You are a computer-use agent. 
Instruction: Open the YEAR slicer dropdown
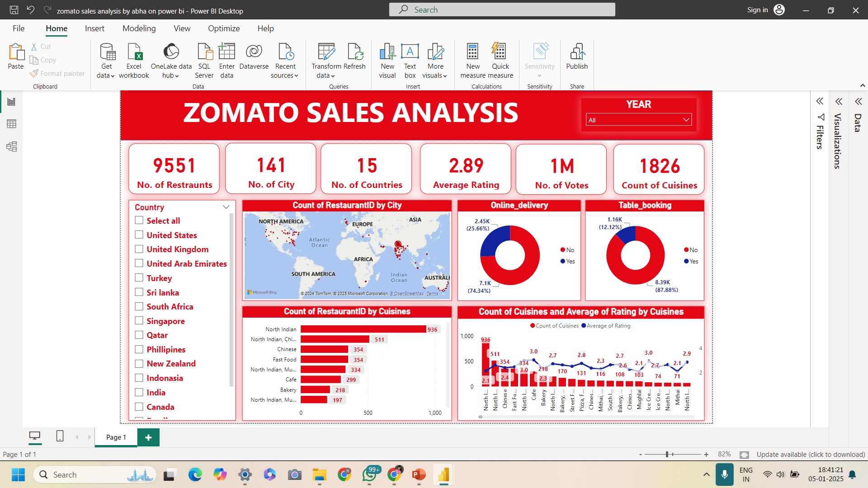click(x=638, y=120)
